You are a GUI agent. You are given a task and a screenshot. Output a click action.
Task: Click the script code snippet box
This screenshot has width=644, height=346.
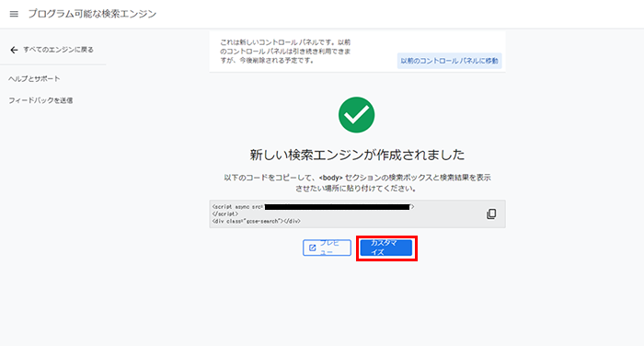click(x=357, y=214)
